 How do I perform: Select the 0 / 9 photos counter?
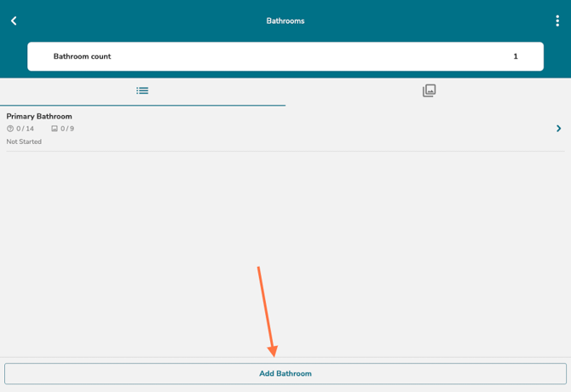click(x=67, y=129)
